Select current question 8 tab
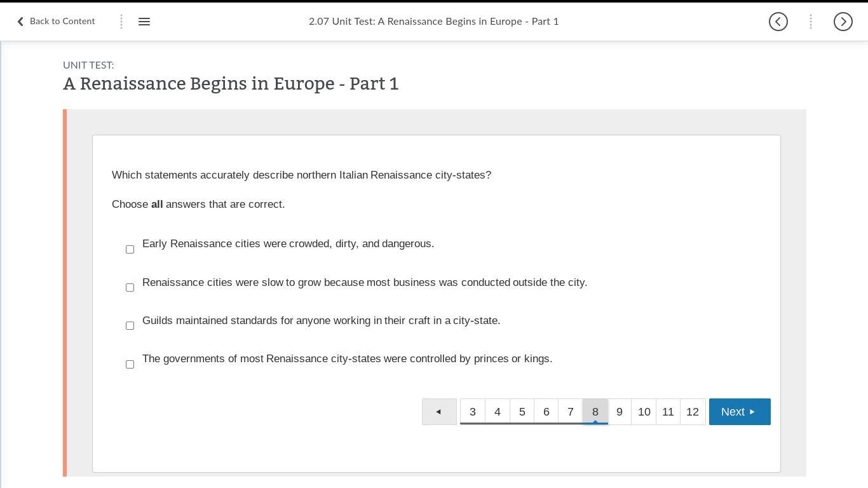 tap(595, 412)
